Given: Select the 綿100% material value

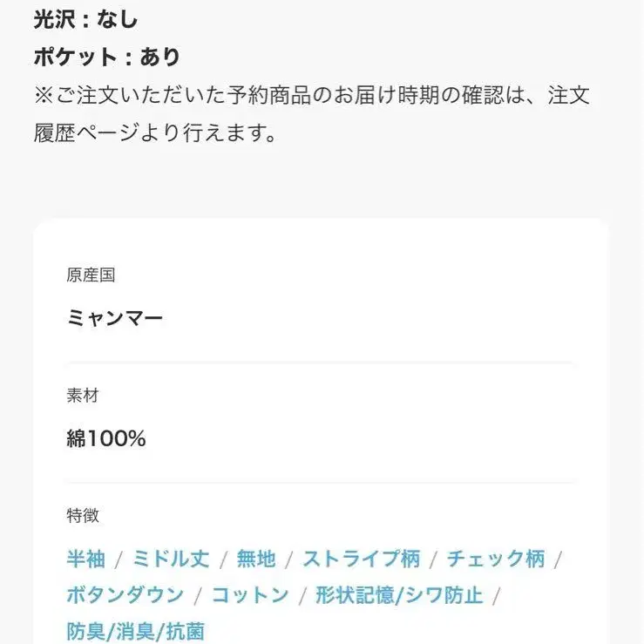Looking at the screenshot, I should [106, 438].
